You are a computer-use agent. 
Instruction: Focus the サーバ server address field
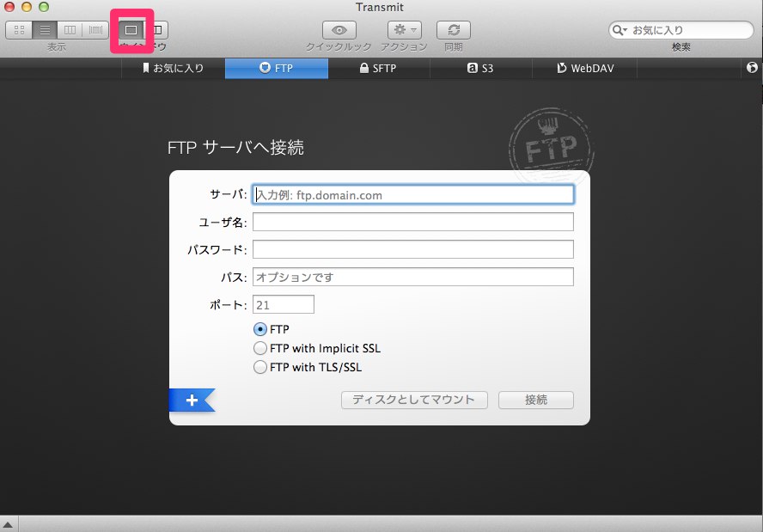(x=413, y=195)
